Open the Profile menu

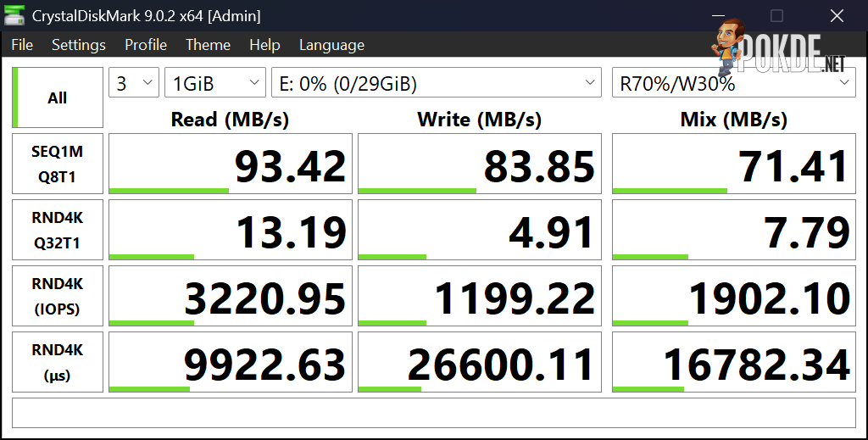146,45
